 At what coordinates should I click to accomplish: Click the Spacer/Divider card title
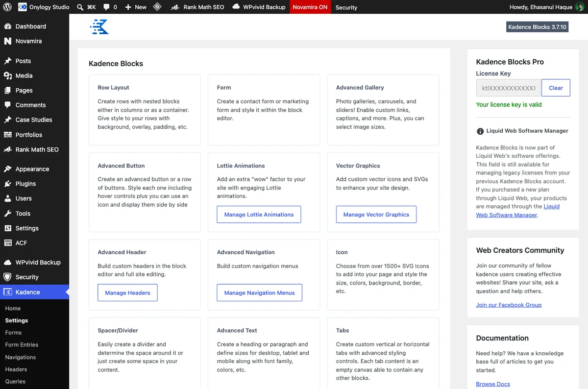(x=118, y=330)
